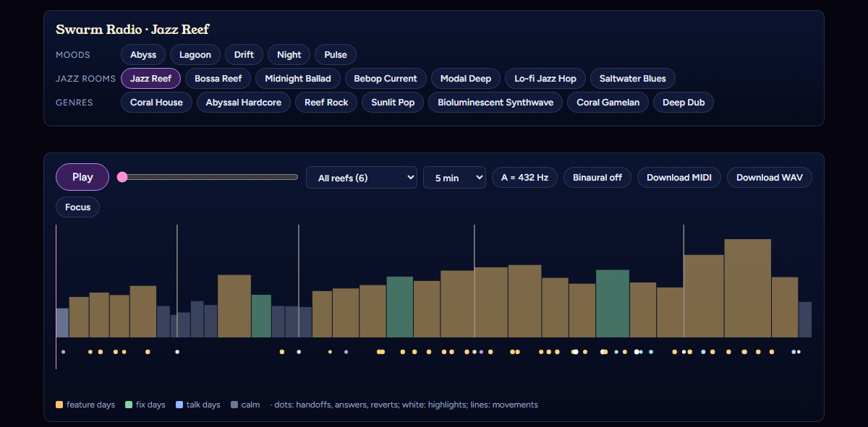Start playback with the Play button

[x=82, y=177]
